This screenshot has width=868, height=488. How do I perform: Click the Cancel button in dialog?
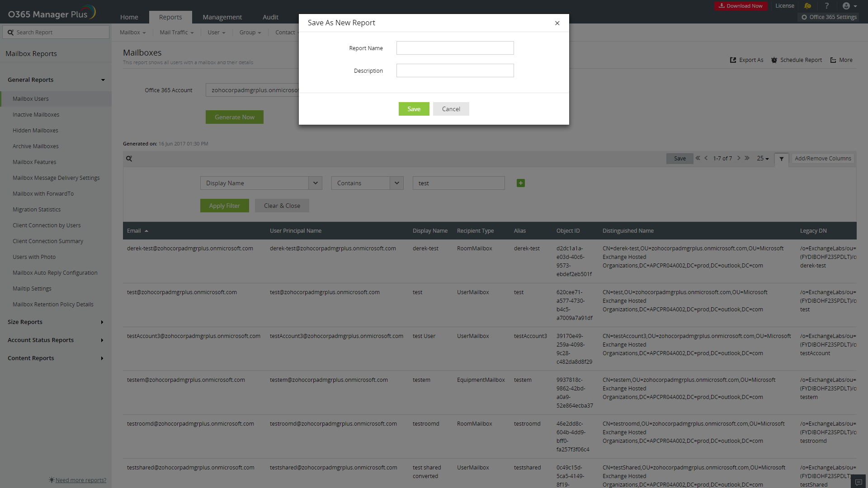[451, 109]
